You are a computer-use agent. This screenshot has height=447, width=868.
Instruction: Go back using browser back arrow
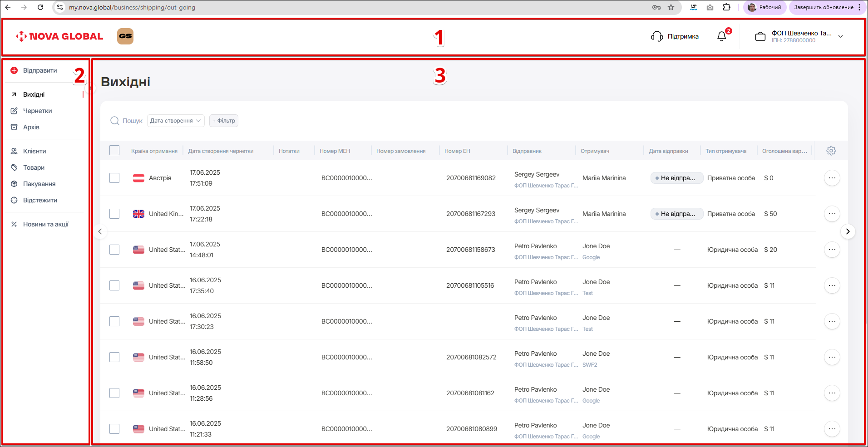[x=8, y=7]
